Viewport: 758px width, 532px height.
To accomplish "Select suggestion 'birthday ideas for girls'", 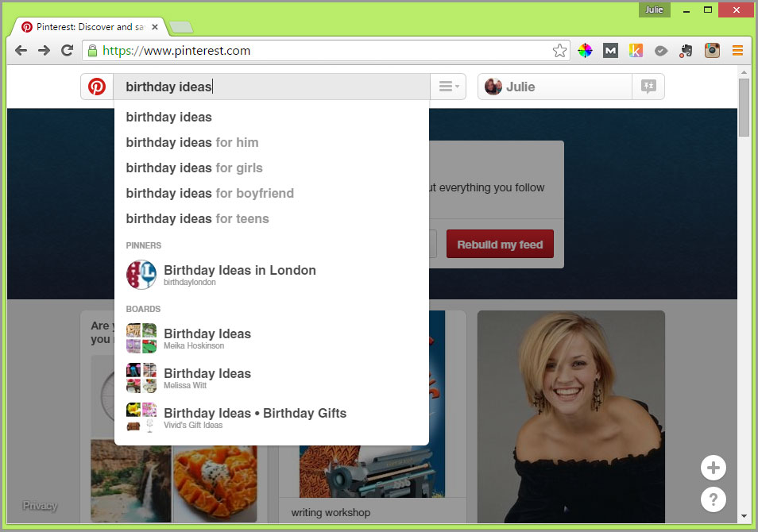I will click(x=272, y=168).
